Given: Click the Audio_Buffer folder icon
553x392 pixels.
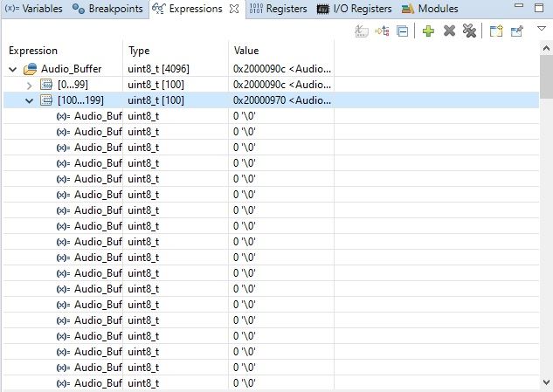Looking at the screenshot, I should pos(30,69).
